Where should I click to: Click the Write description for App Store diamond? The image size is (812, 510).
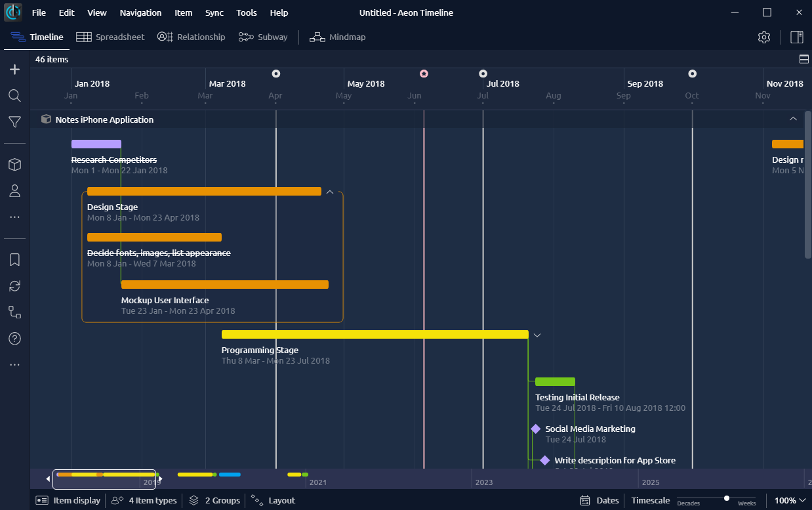click(545, 460)
